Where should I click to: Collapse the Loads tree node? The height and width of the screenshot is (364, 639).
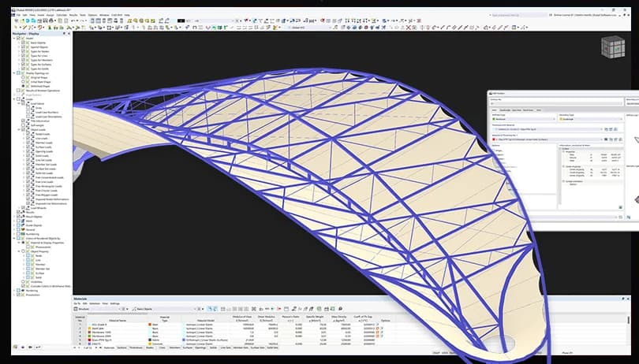(14, 99)
